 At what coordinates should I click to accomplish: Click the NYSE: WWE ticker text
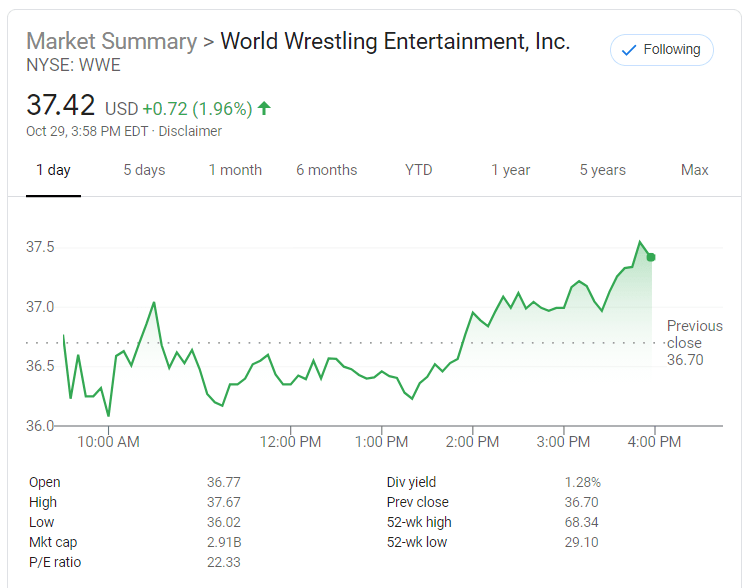(x=74, y=65)
